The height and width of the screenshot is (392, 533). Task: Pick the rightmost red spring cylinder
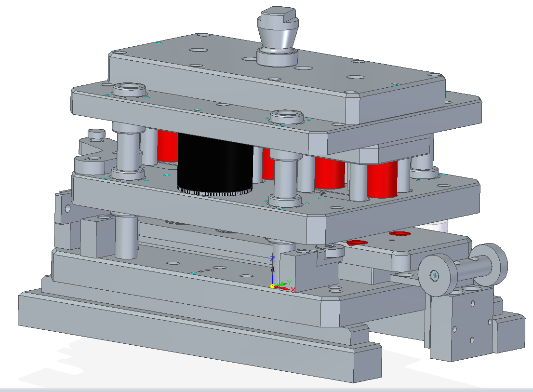(382, 179)
